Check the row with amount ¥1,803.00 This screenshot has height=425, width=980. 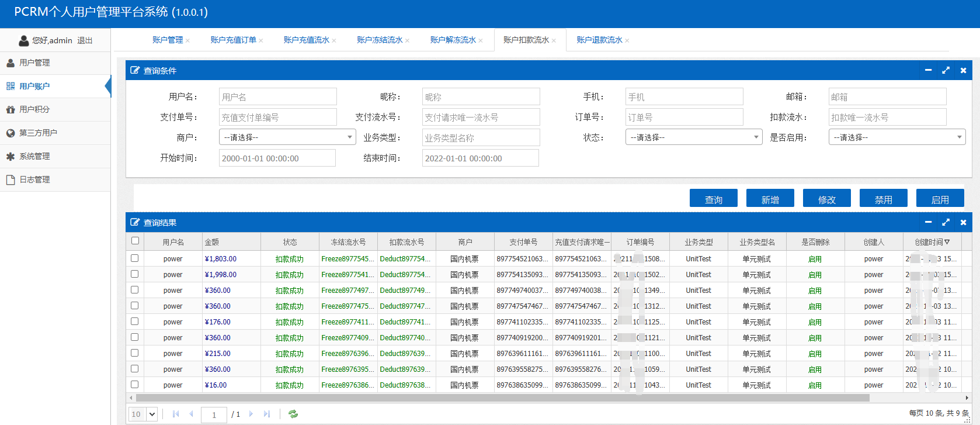[135, 258]
